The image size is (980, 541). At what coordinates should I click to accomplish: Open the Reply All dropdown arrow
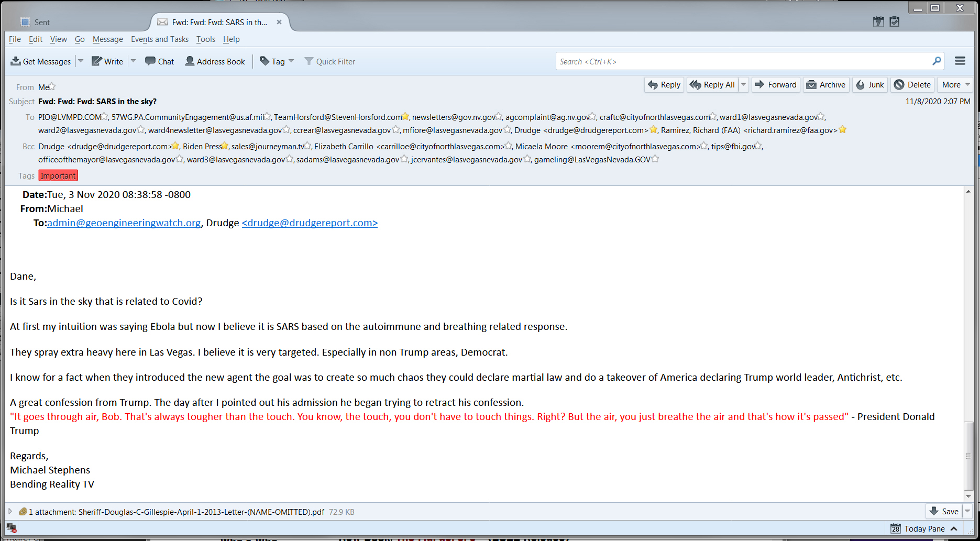tap(743, 84)
